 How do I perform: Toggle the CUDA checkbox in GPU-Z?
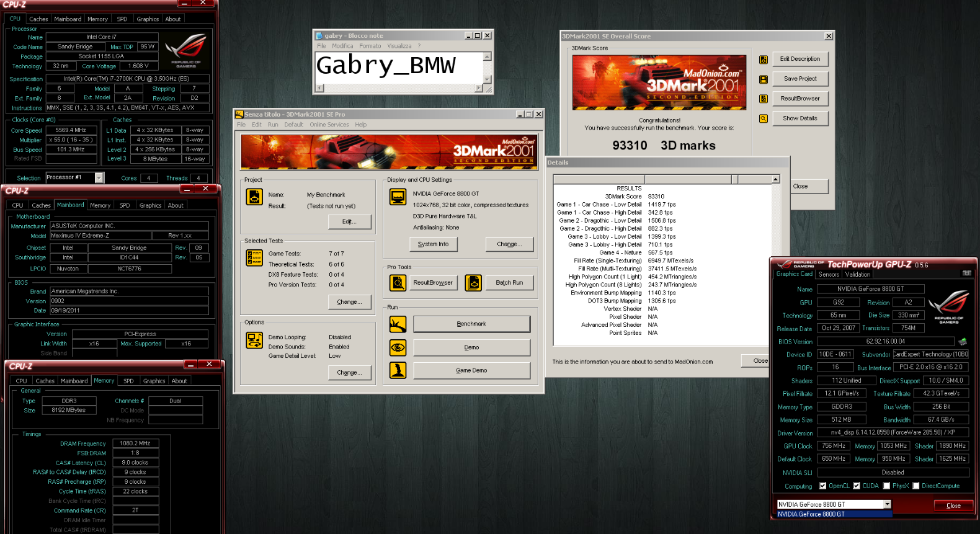point(856,486)
